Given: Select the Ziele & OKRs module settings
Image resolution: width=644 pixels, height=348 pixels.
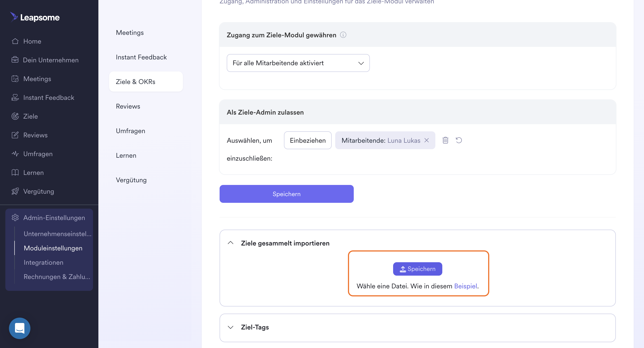Looking at the screenshot, I should 146,82.
